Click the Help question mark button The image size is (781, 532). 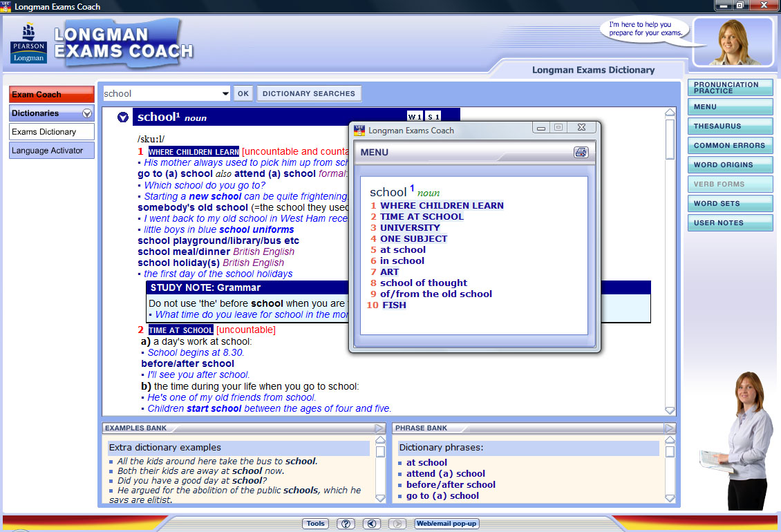point(346,524)
